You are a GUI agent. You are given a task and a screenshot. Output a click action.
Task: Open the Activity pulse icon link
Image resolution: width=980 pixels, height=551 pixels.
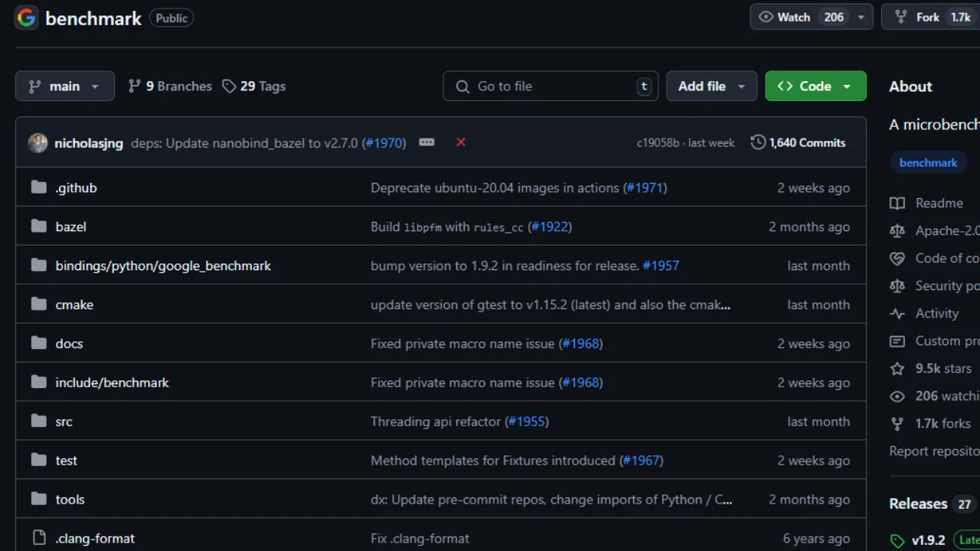pos(897,313)
